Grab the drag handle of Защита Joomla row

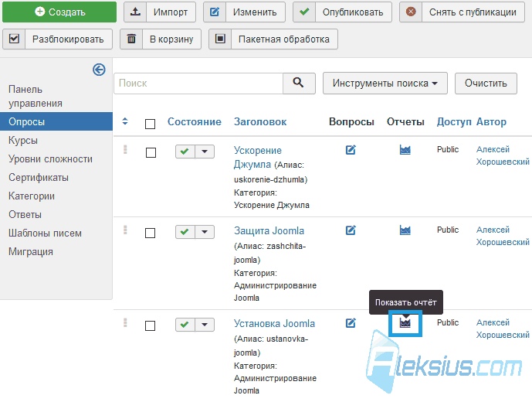[125, 230]
